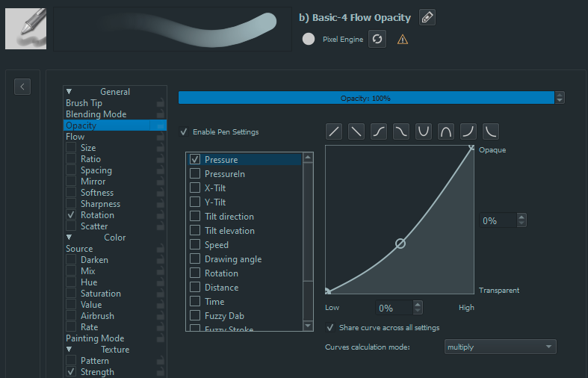The width and height of the screenshot is (588, 378).
Task: Click the curve output 0% input field
Action: point(498,220)
